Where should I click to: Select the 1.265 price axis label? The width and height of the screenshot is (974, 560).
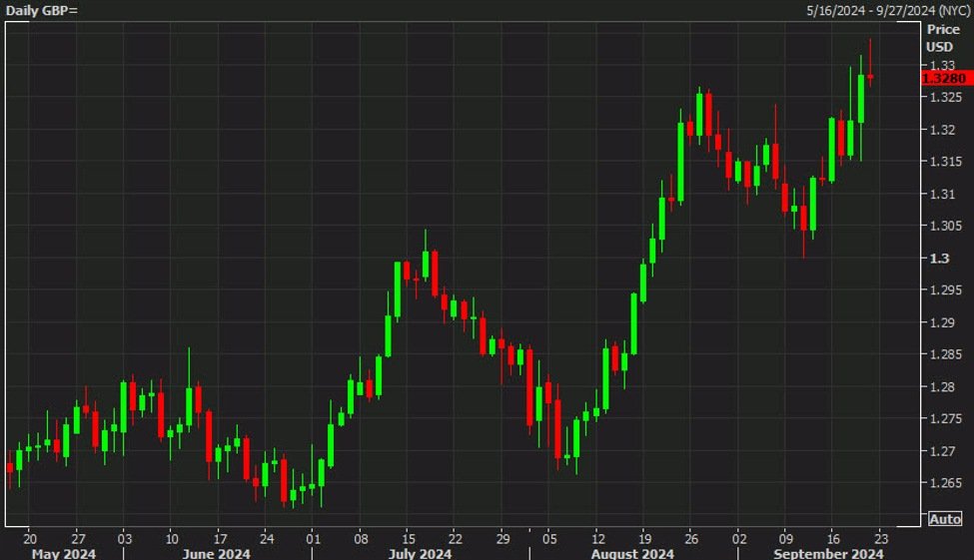click(942, 484)
